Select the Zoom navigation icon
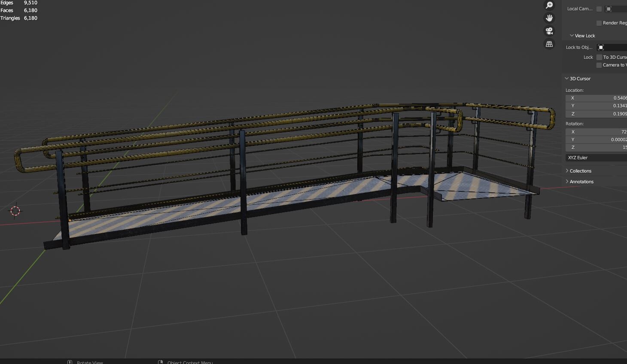The width and height of the screenshot is (627, 364). tap(549, 5)
